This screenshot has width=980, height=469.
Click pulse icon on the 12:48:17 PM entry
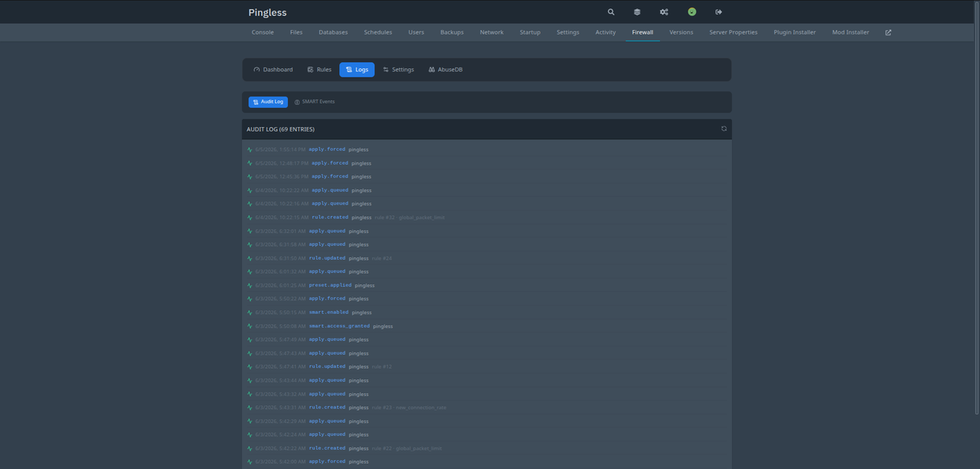pyautogui.click(x=250, y=163)
